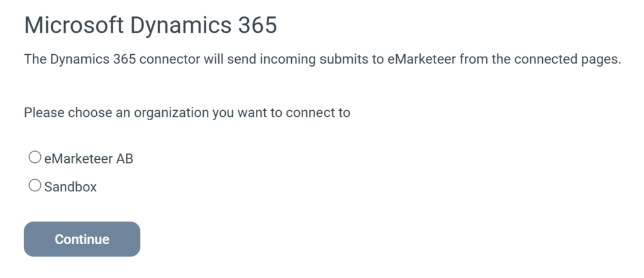
Task: Click the "Please choose an organization" prompt
Action: pyautogui.click(x=187, y=113)
